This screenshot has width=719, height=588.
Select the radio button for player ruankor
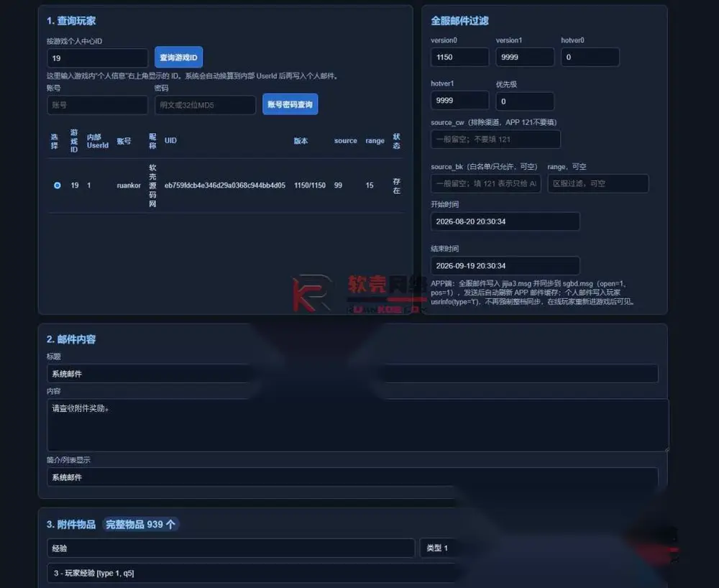pos(58,185)
